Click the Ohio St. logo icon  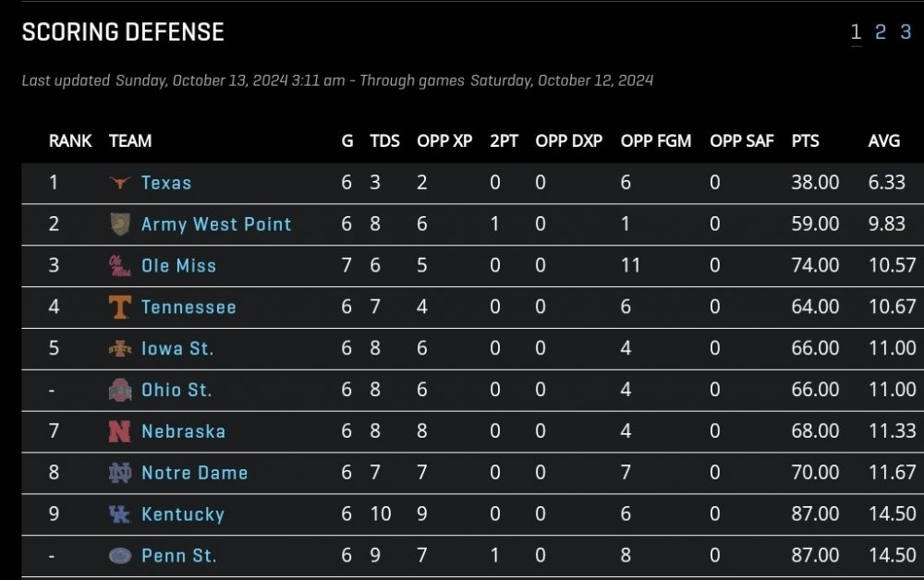[x=120, y=390]
